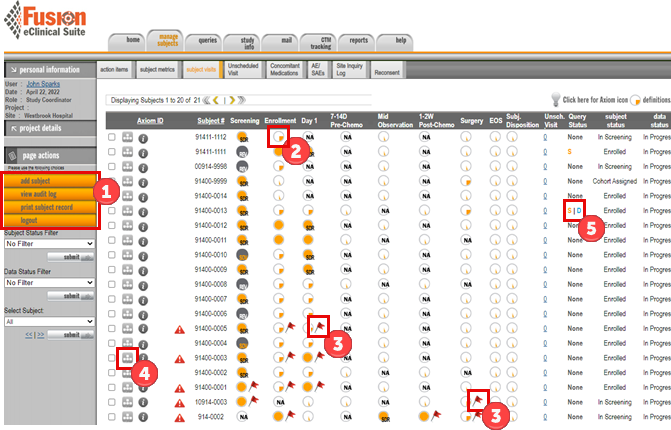Go to previous page arrow of subjects

(216, 100)
